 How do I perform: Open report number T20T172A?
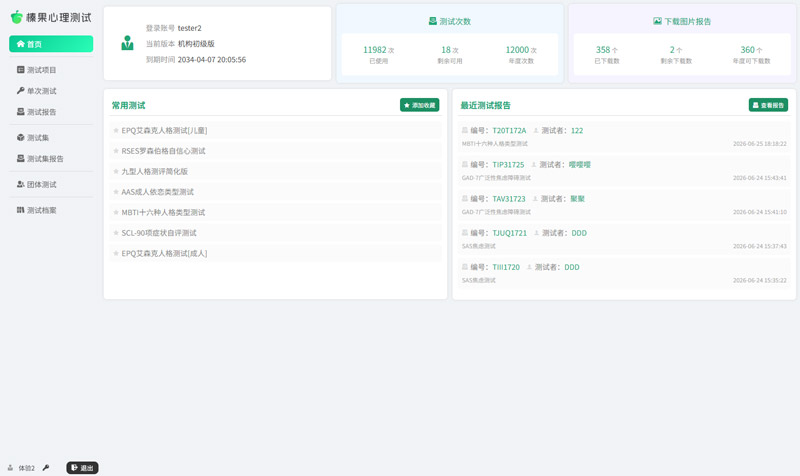[x=509, y=131]
